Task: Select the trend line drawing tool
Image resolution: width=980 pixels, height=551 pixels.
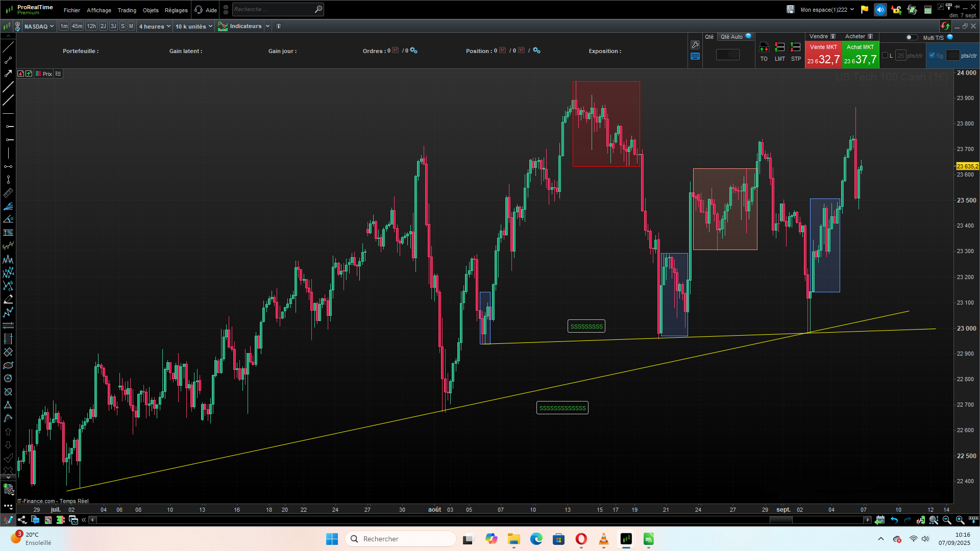Action: pyautogui.click(x=8, y=47)
